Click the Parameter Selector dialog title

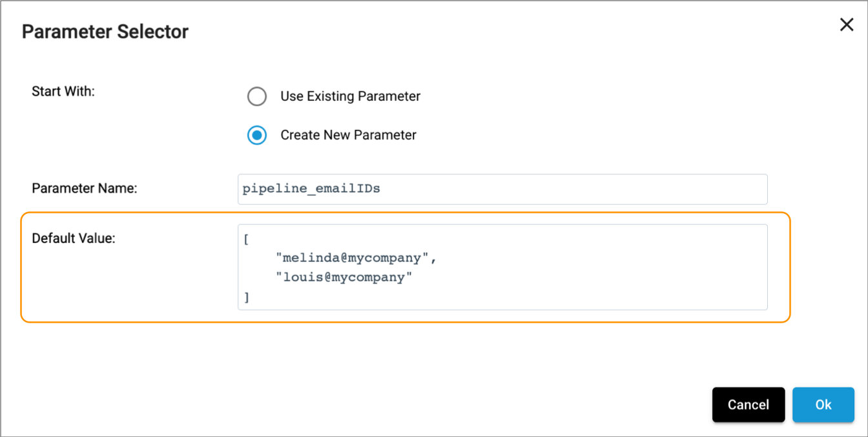(x=105, y=31)
